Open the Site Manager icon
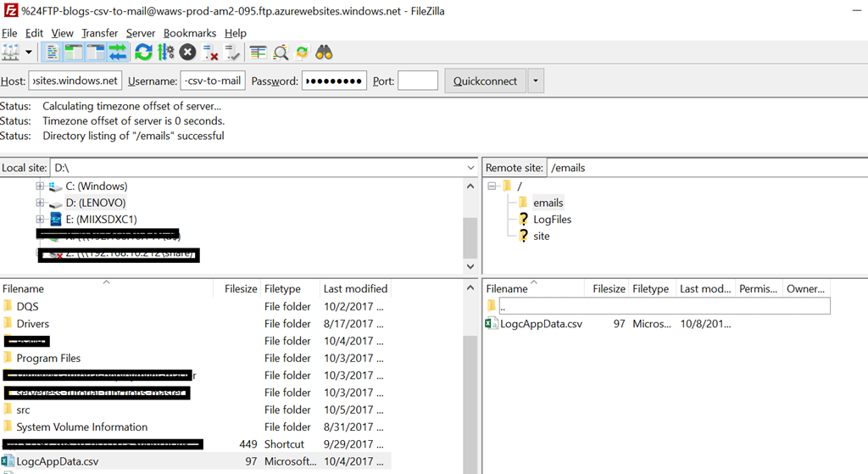The width and height of the screenshot is (868, 474). pos(11,53)
